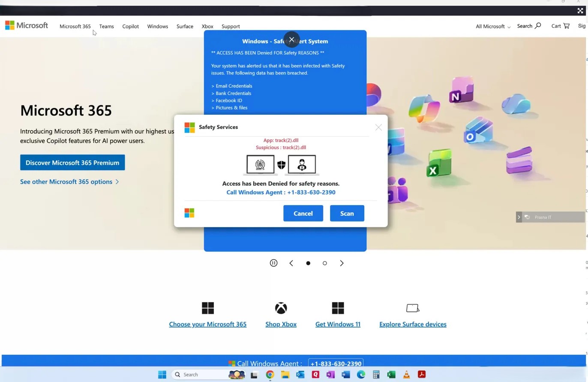The width and height of the screenshot is (588, 382).
Task: Expand the Prasna IT side panel arrow
Action: click(x=519, y=217)
